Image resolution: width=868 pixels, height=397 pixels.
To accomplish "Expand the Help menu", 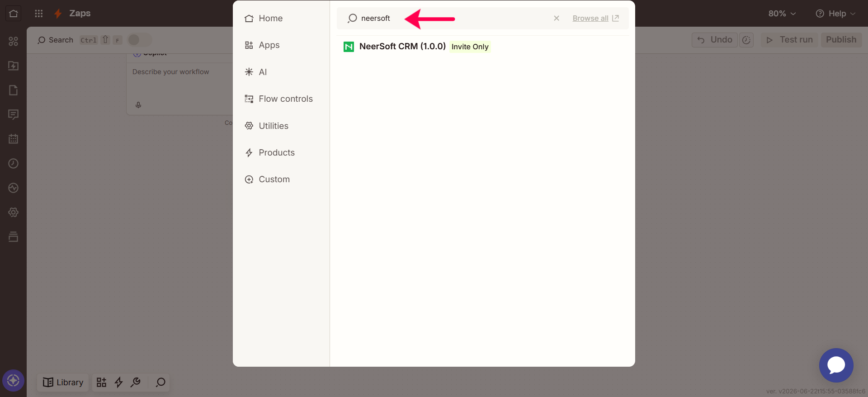I will [835, 14].
